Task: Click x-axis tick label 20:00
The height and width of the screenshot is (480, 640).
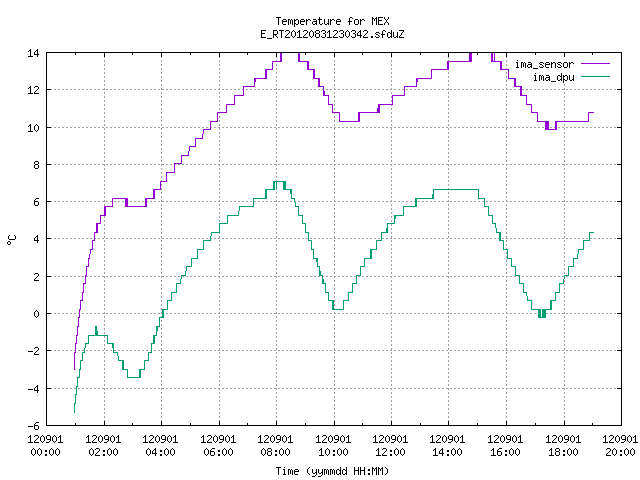Action: coord(620,453)
